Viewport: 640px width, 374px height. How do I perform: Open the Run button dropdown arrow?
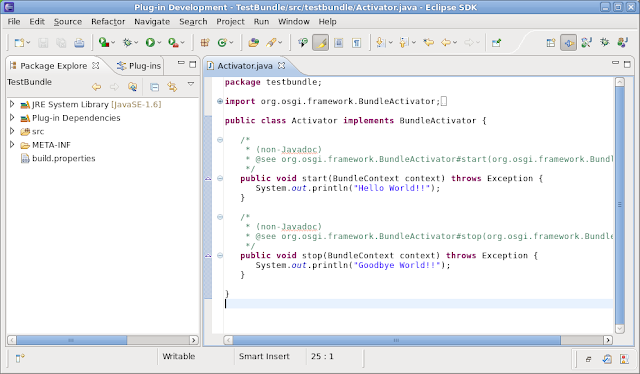159,42
